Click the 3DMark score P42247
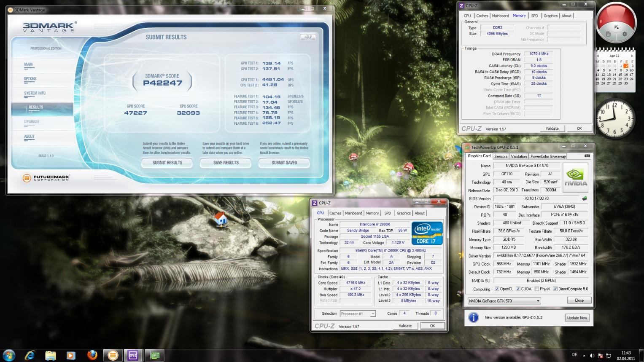Viewport: 644px width, 362px height. (162, 83)
